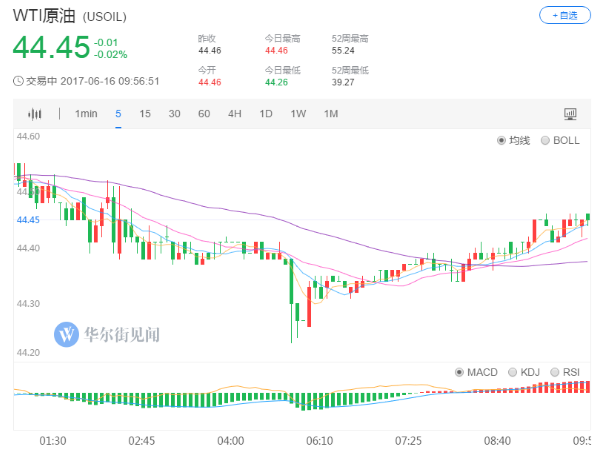This screenshot has height=453, width=601.
Task: Select the 5-minute timeframe tab
Action: [118, 114]
